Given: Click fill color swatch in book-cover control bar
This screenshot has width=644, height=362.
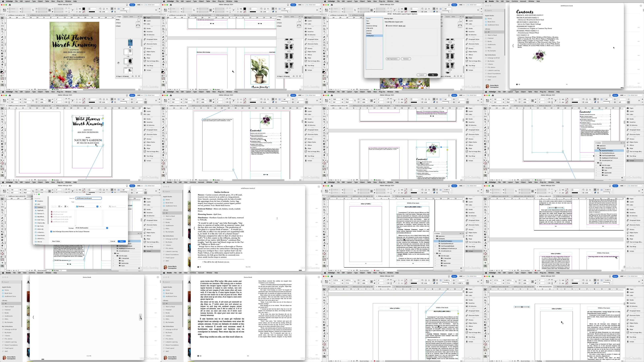Looking at the screenshot, I should click(84, 9).
